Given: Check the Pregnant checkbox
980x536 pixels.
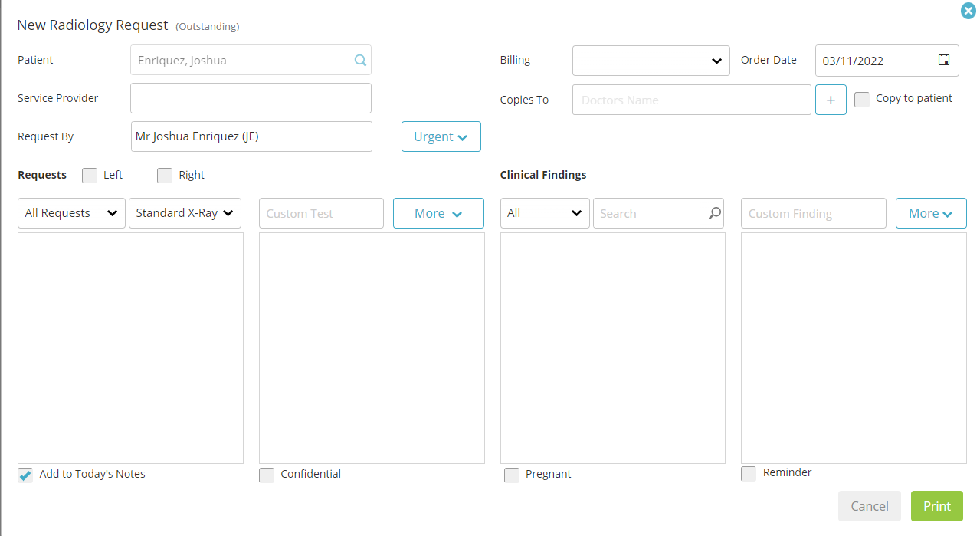Looking at the screenshot, I should (512, 475).
